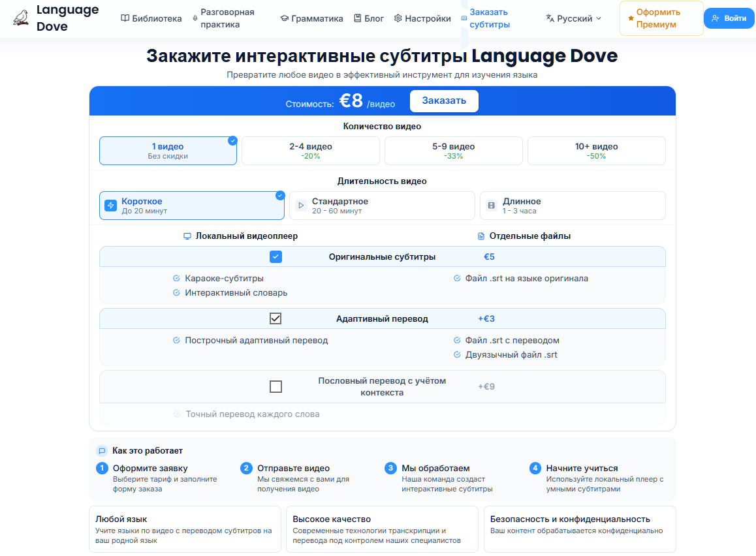Viewport: 756px width, 556px height.
Task: Click the Language Dove dove logo
Action: tap(21, 18)
